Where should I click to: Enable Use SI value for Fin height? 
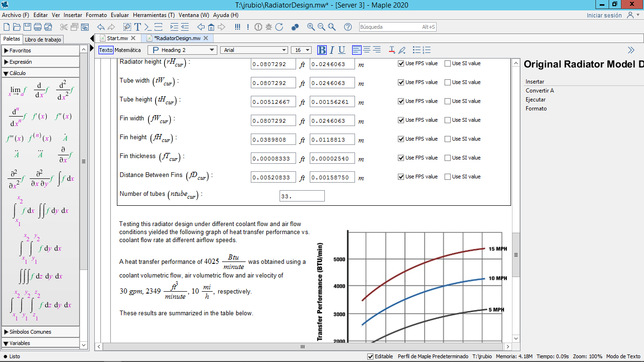click(x=448, y=139)
